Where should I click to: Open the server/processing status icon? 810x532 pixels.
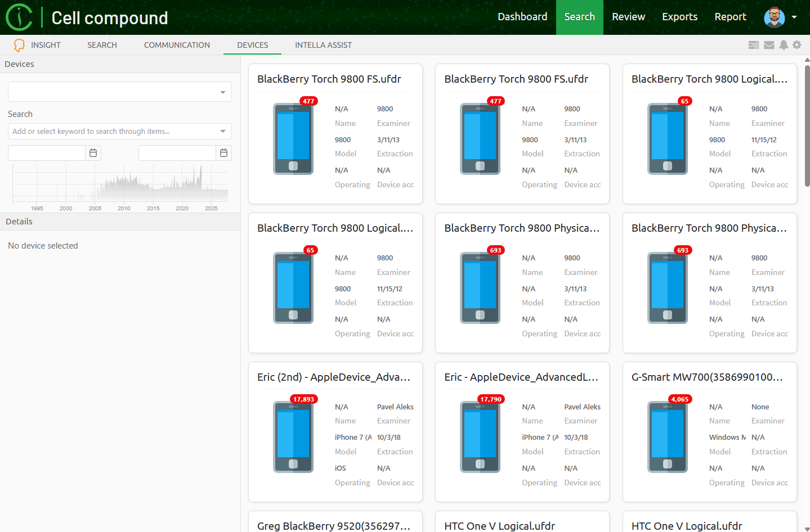[754, 45]
